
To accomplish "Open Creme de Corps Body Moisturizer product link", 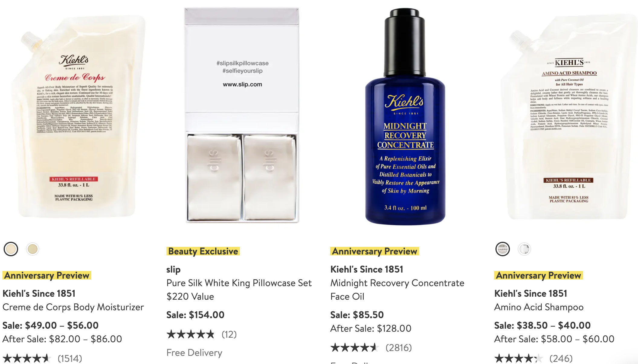I will pos(73,307).
